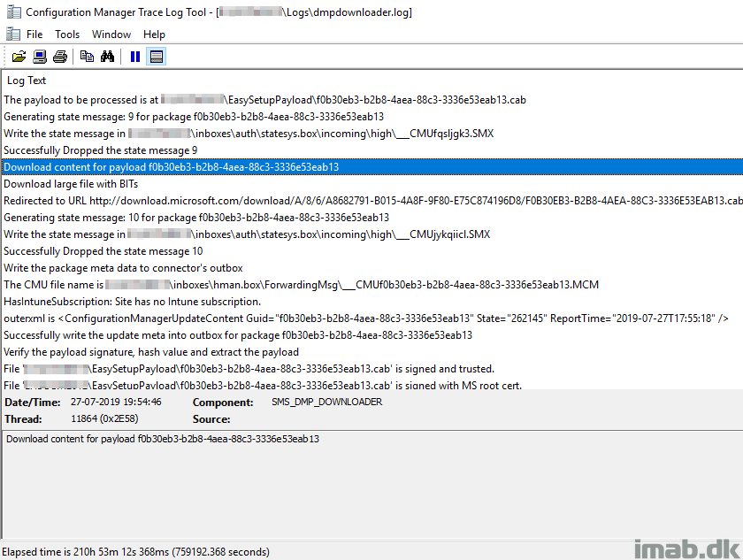Select 'Generating state message: 9' log row

point(372,117)
